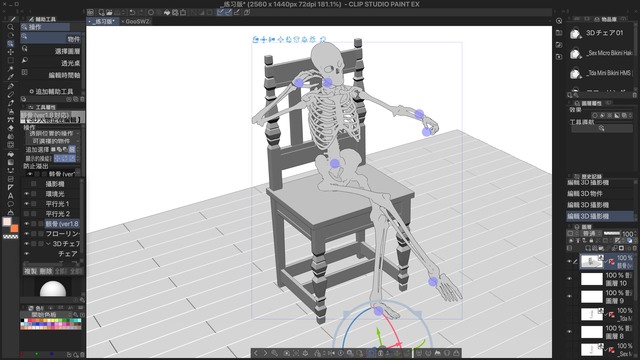Click the Undo arrow in top toolbar
Screen dimensions: 640x360
click(132, 13)
